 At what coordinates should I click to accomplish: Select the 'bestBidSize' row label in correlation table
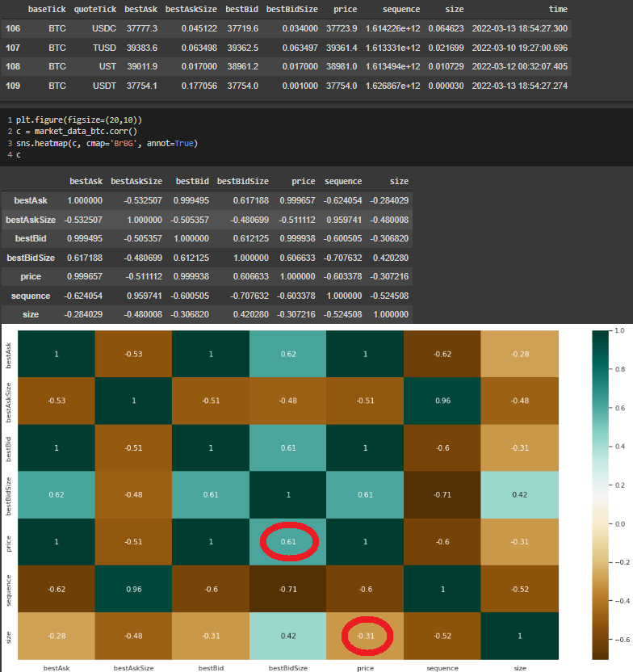pyautogui.click(x=31, y=258)
